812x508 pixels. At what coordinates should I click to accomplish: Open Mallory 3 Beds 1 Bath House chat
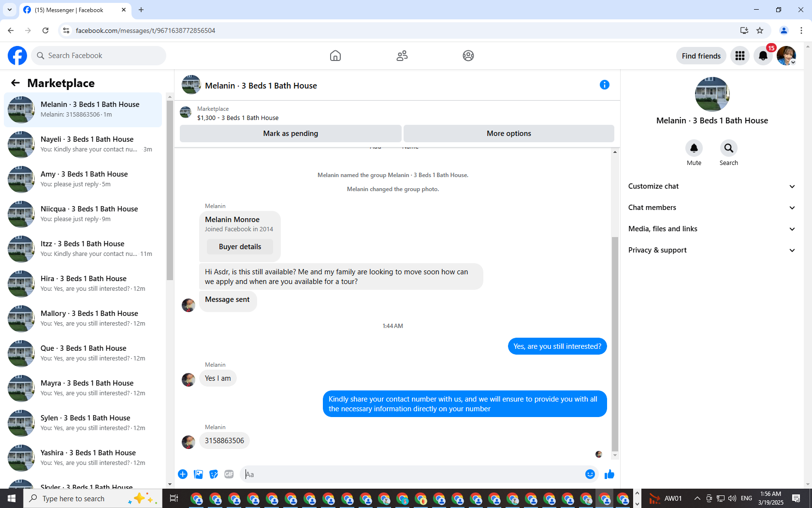click(x=83, y=319)
